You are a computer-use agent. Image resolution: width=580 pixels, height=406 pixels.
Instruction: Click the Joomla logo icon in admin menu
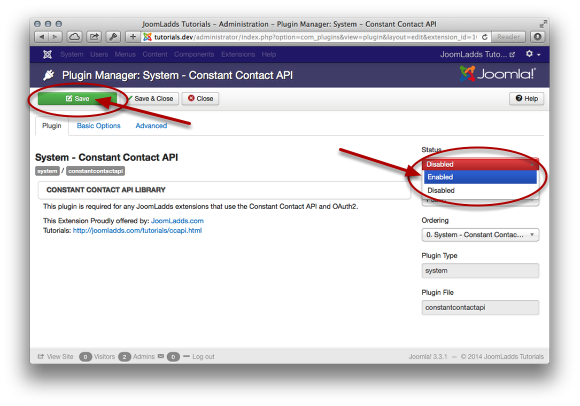(47, 54)
